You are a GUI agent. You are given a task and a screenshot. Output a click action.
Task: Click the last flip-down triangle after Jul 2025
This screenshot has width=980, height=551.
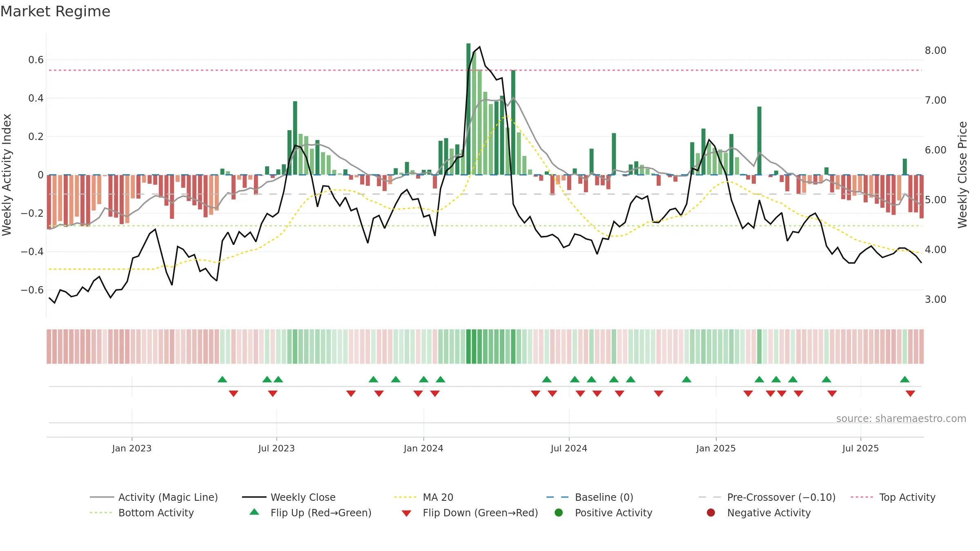pos(910,393)
